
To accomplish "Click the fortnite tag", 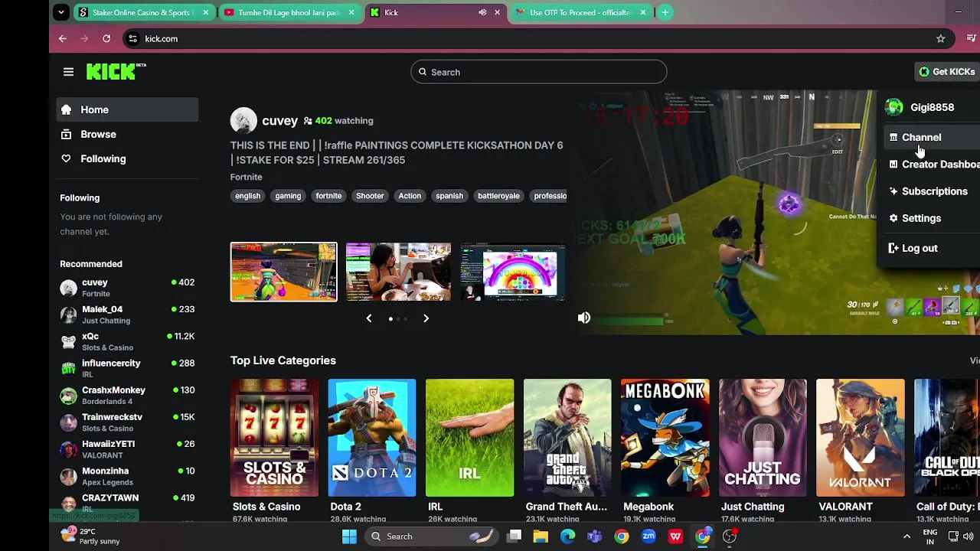I will (x=328, y=196).
